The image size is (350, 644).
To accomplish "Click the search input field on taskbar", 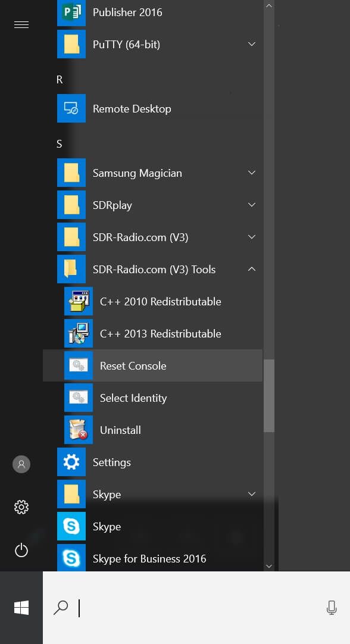I will click(196, 608).
